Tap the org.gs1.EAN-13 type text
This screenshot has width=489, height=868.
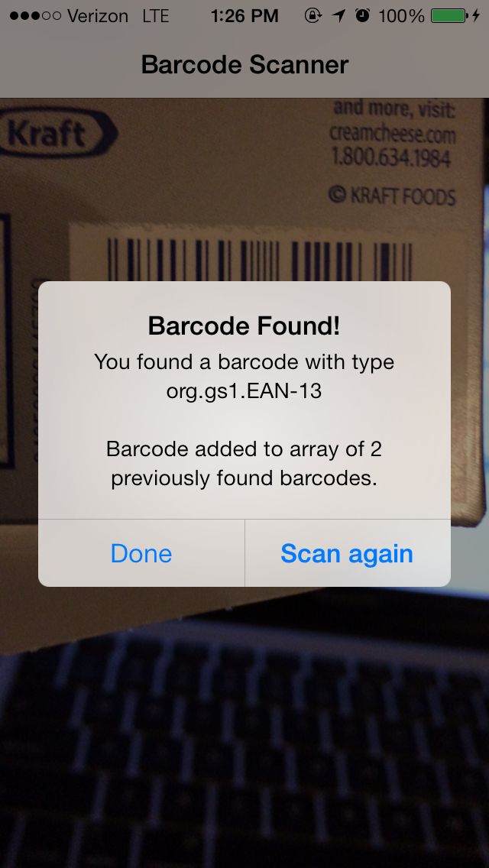[x=244, y=392]
